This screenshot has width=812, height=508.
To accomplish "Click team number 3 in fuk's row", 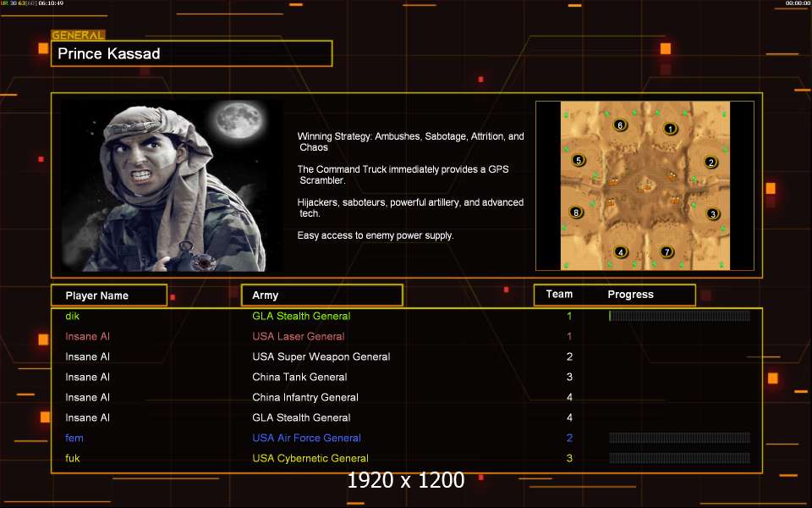I will coord(569,458).
